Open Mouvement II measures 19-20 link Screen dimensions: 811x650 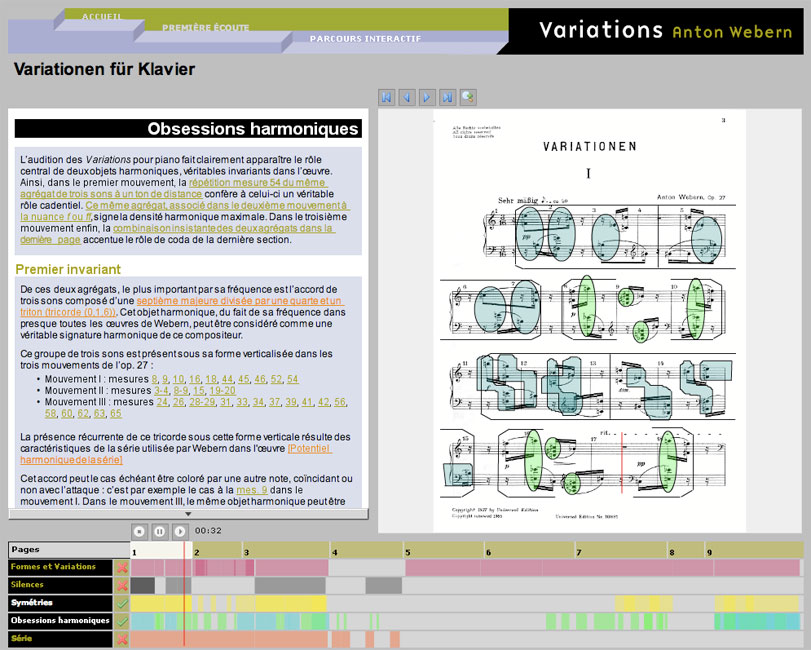[x=222, y=390]
